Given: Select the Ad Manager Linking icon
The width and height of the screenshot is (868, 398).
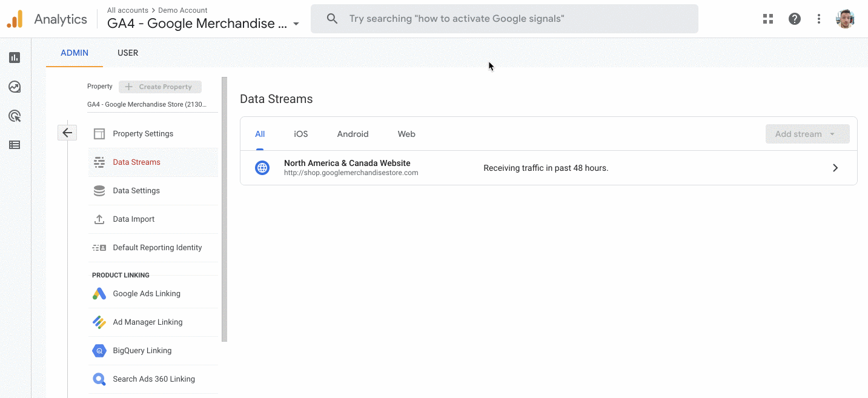Looking at the screenshot, I should point(99,322).
